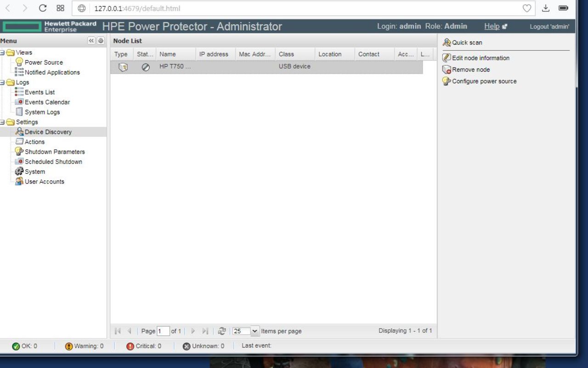The height and width of the screenshot is (368, 588).
Task: Click the USB device class cell
Action: tap(294, 67)
